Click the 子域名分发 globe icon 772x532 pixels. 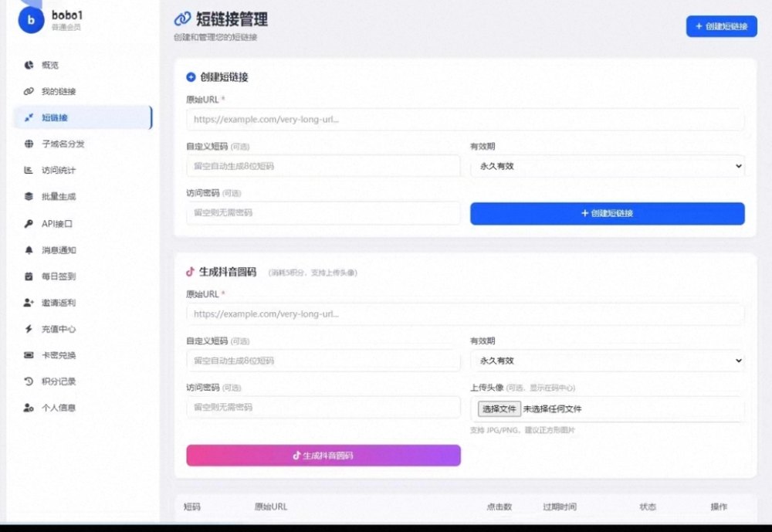(29, 144)
